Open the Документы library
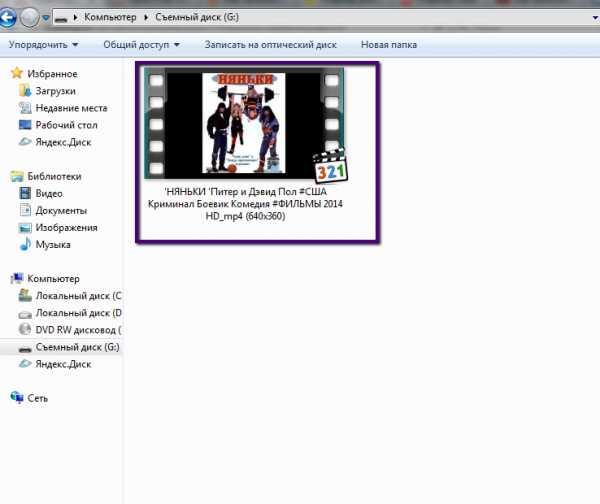 60,210
